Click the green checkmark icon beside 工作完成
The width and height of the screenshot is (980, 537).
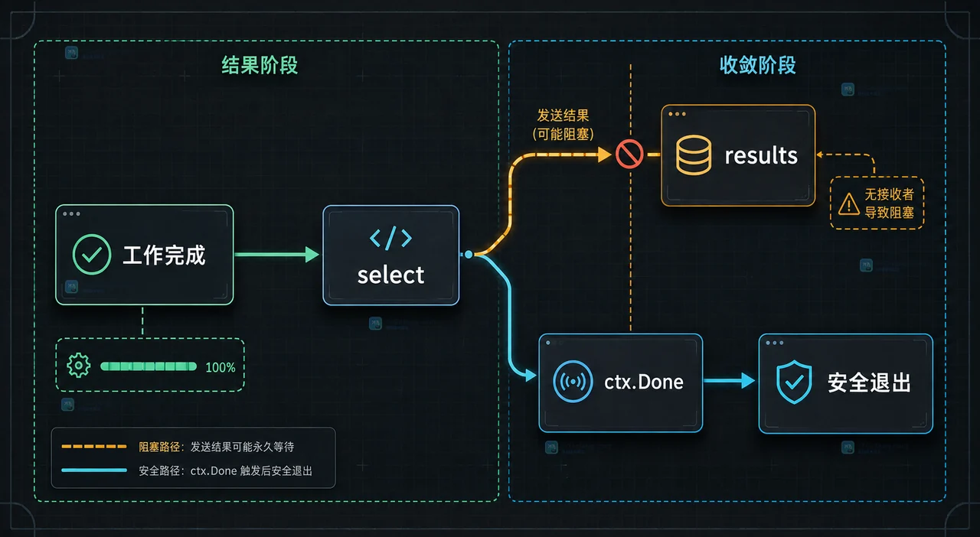92,255
